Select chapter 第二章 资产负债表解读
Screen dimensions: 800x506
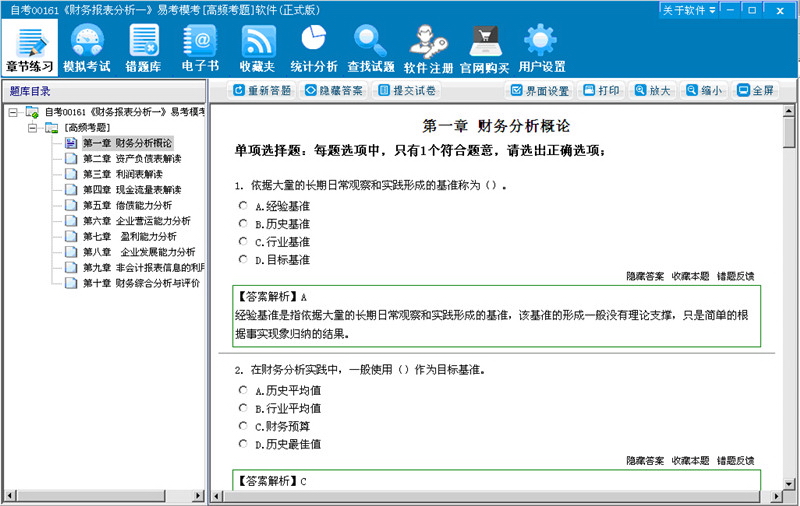(x=132, y=159)
